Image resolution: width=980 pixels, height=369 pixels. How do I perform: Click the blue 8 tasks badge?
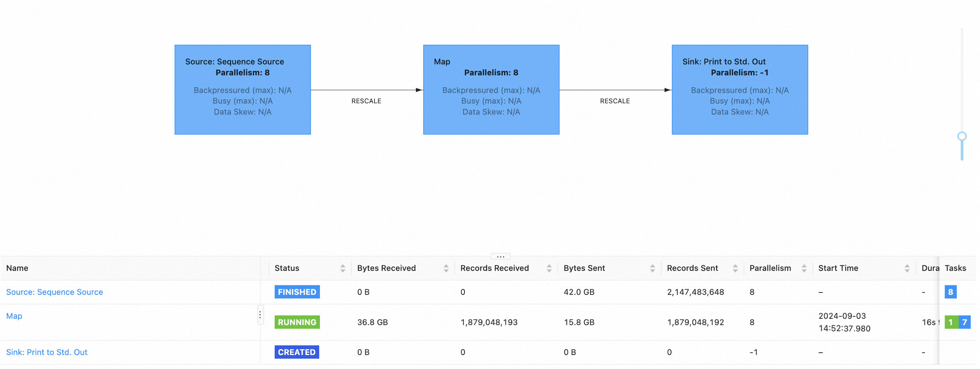click(x=950, y=292)
